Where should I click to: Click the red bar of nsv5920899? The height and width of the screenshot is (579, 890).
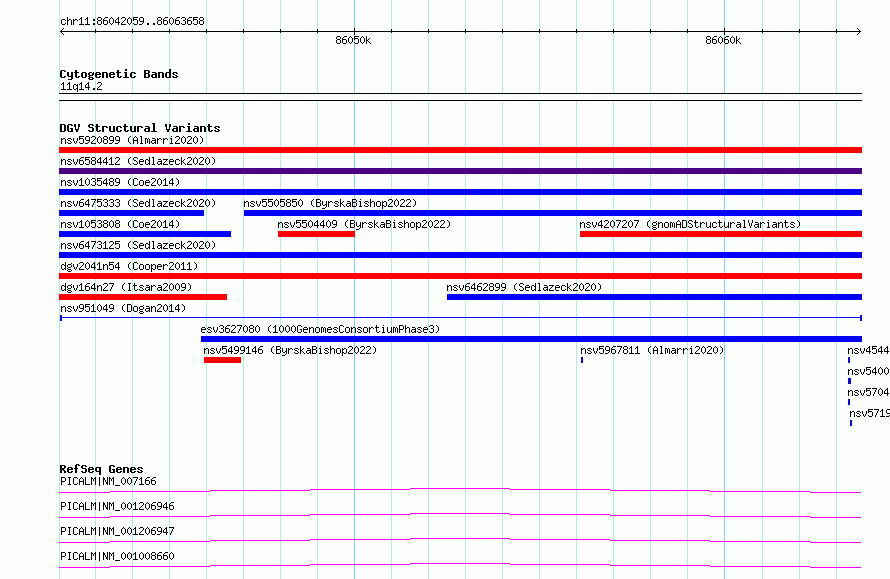coord(460,150)
